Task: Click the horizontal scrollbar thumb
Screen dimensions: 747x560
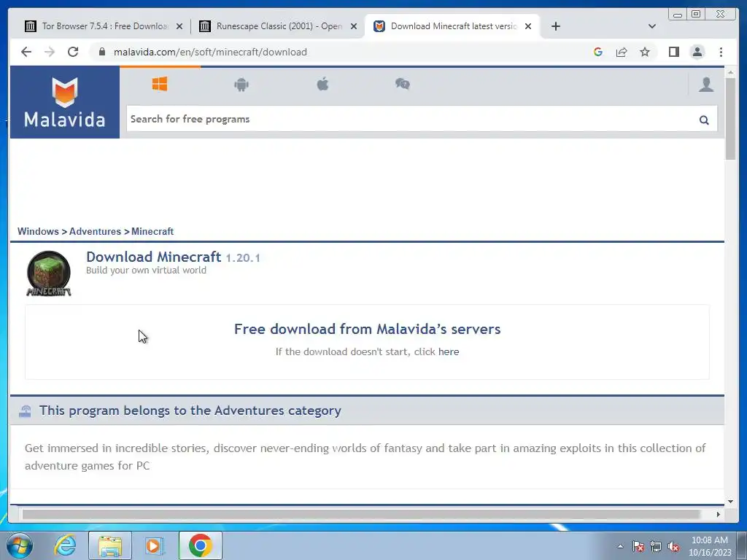Action: click(x=361, y=514)
